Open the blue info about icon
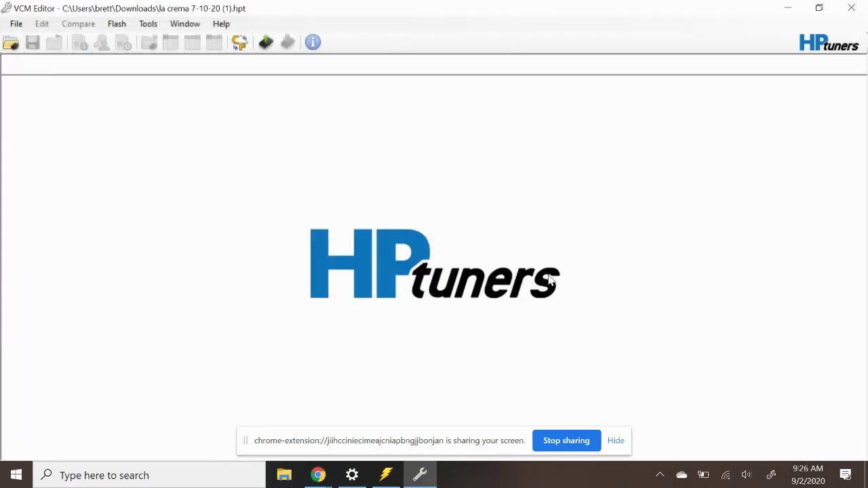 click(x=313, y=43)
